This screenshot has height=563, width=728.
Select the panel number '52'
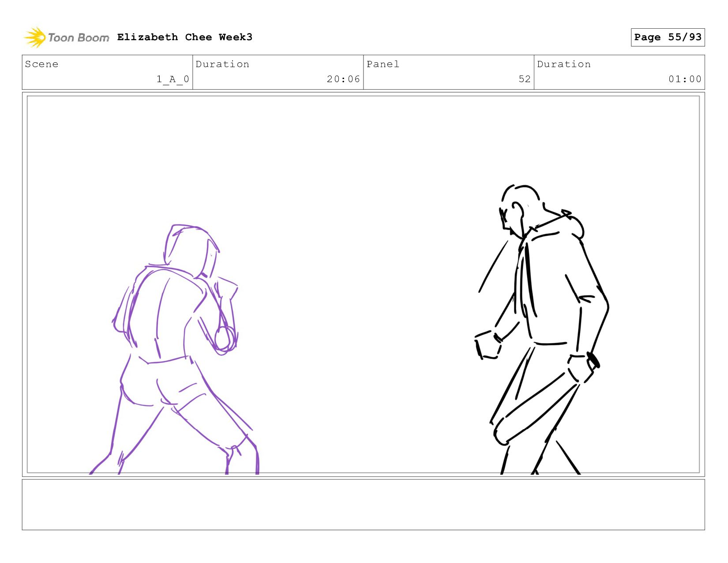[x=525, y=79]
